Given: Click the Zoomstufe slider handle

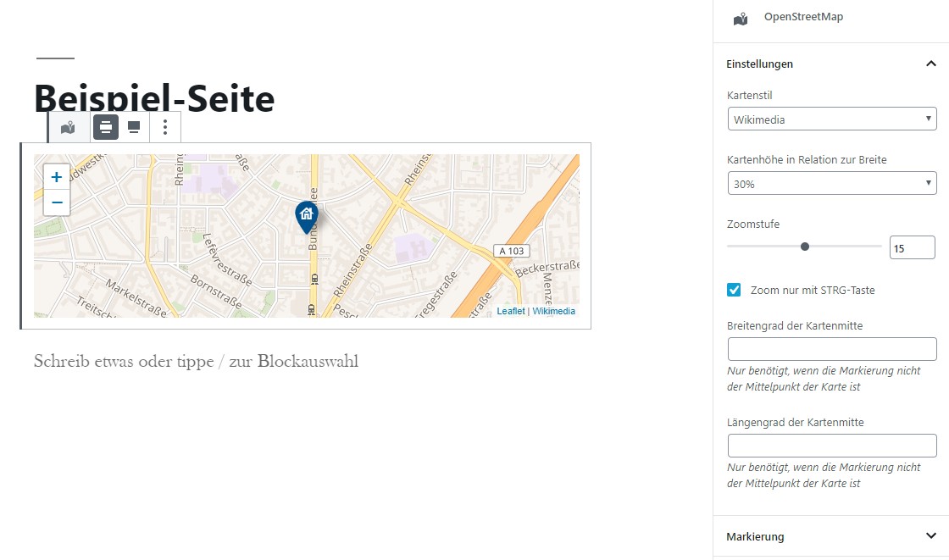Looking at the screenshot, I should 804,247.
